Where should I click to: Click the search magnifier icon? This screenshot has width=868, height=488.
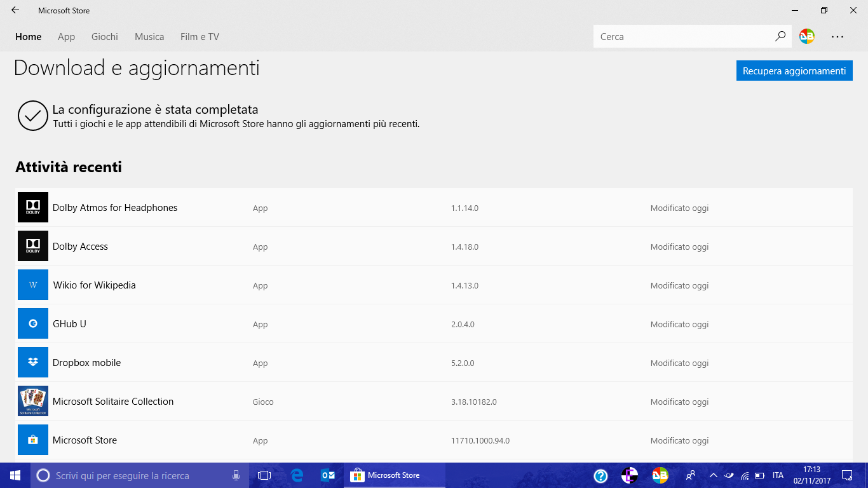(x=780, y=36)
